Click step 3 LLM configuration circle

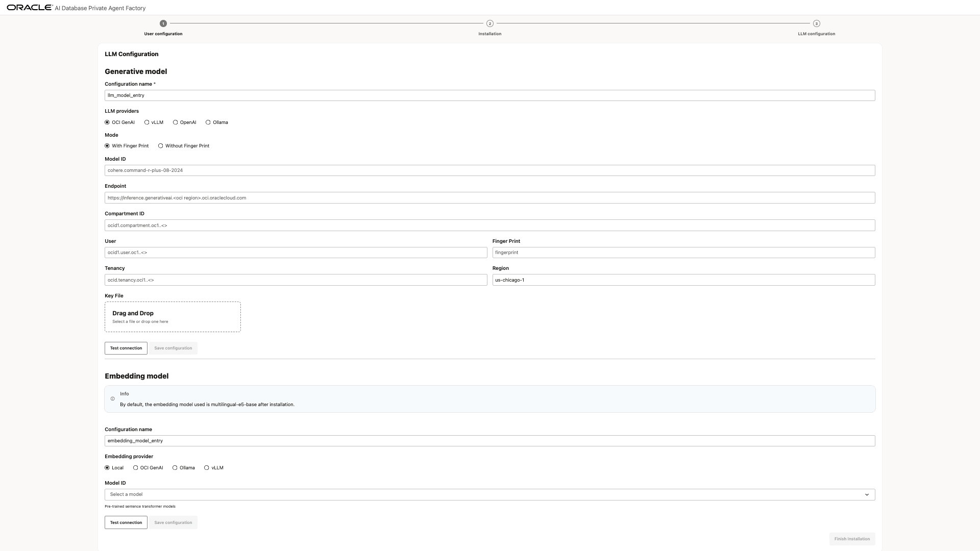click(817, 23)
